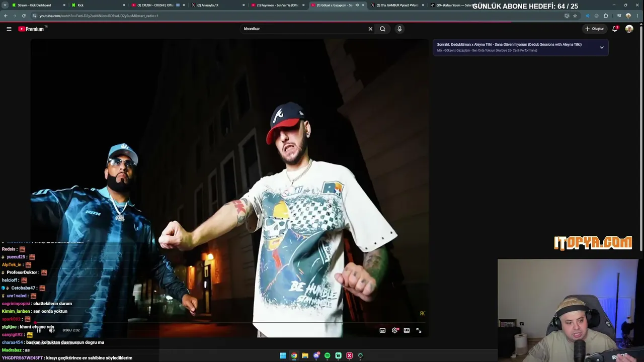Open the Chrome three-dot menu
The height and width of the screenshot is (362, 644).
pyautogui.click(x=636, y=16)
